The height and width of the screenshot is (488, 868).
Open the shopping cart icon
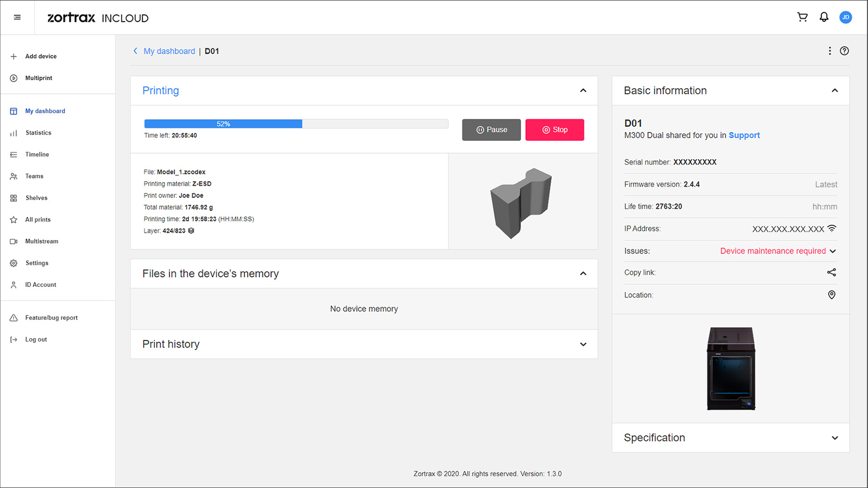pyautogui.click(x=802, y=17)
